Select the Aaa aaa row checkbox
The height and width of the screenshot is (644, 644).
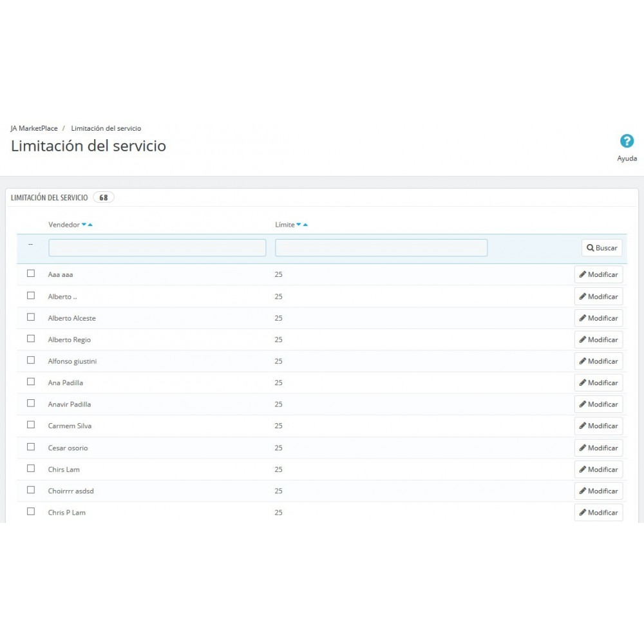pyautogui.click(x=31, y=273)
